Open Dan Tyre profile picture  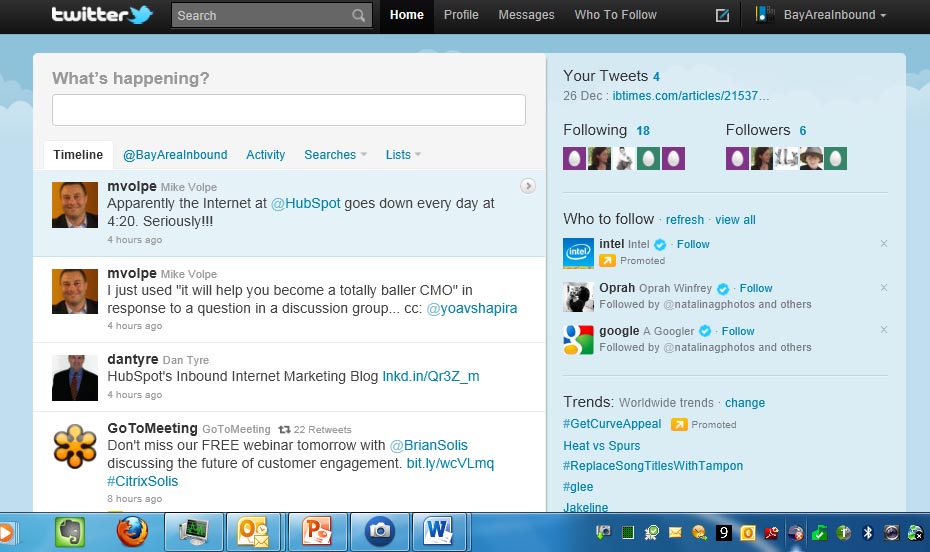point(75,378)
